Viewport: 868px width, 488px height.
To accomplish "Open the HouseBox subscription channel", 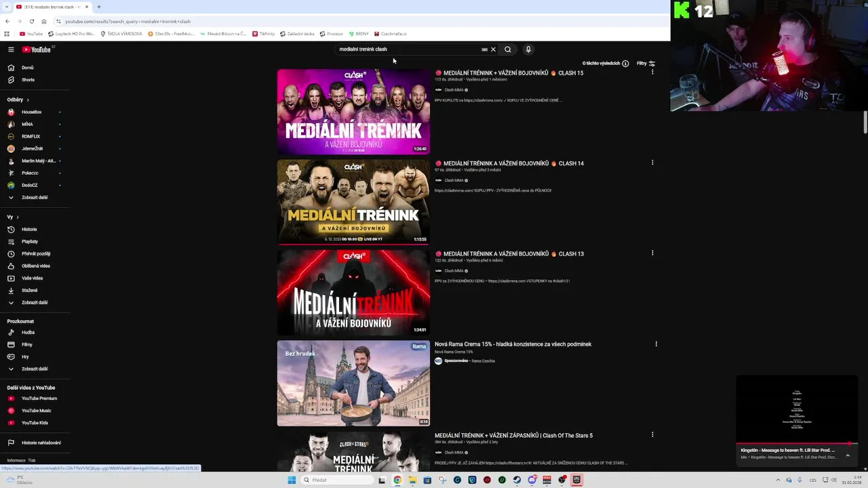I will pyautogui.click(x=31, y=112).
